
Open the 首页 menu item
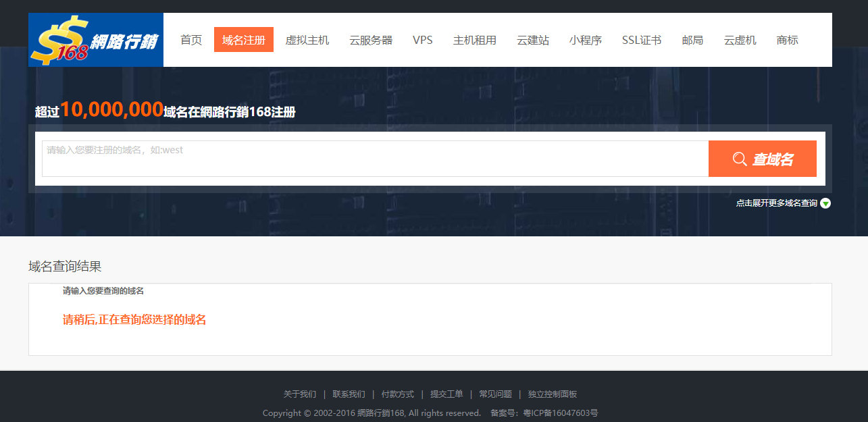191,40
